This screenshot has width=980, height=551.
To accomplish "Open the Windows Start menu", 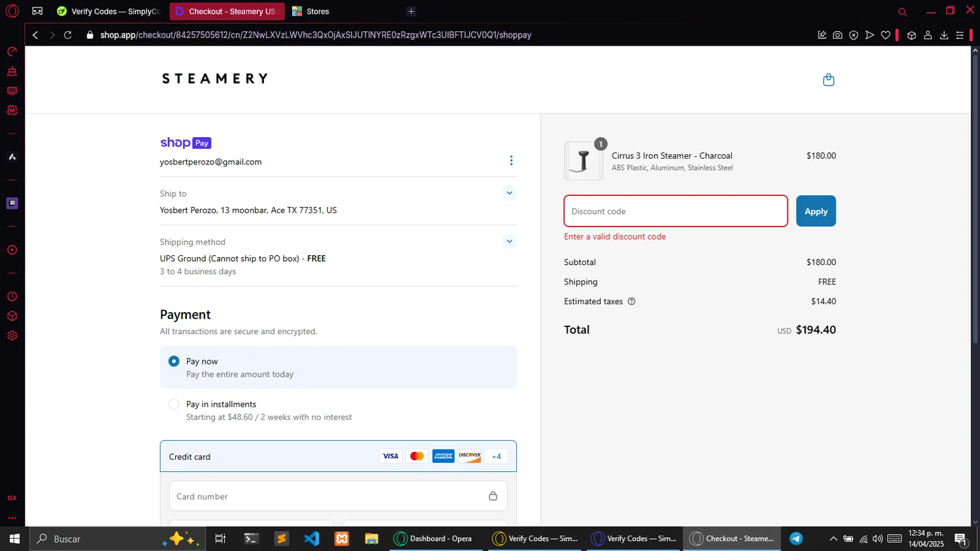I will coord(14,539).
